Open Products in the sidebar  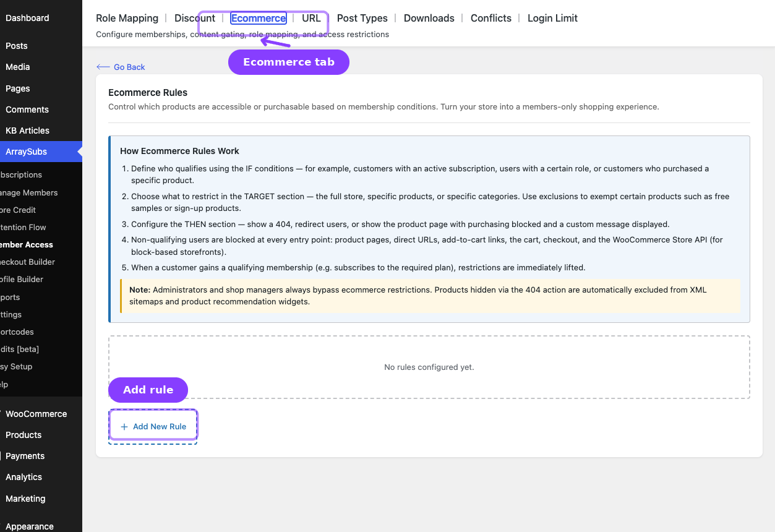41,435
